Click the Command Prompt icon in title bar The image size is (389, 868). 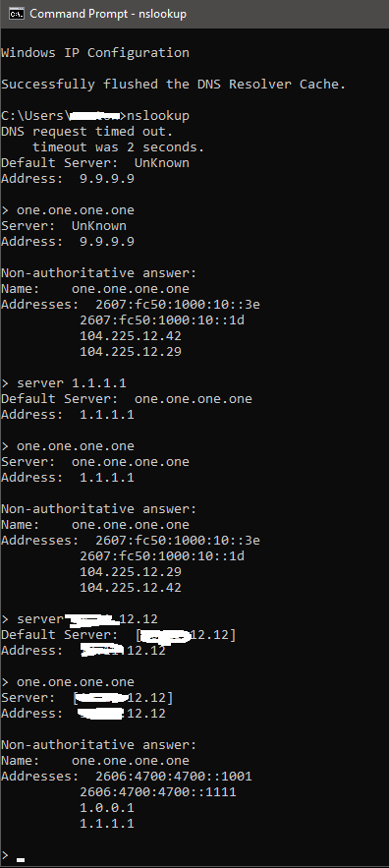point(17,14)
